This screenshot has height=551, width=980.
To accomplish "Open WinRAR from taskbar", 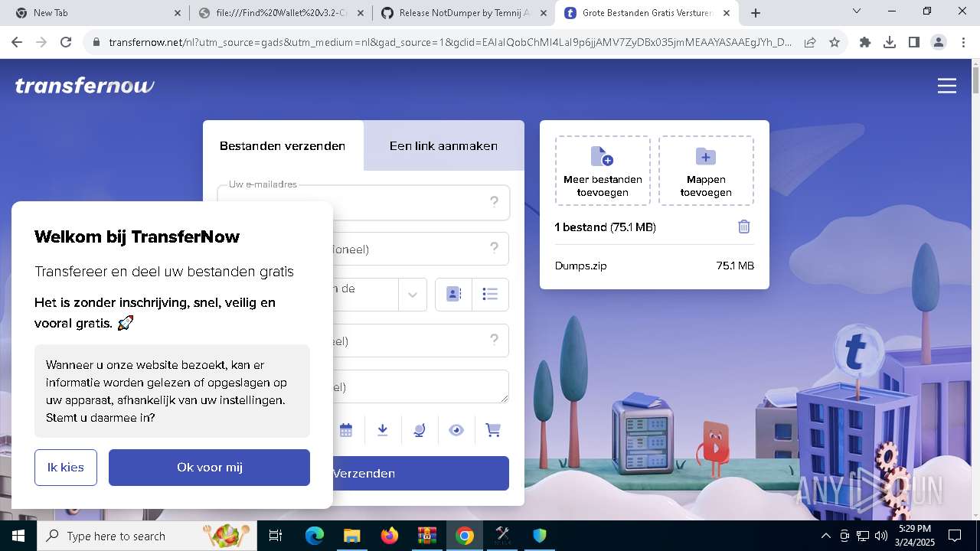I will tap(426, 536).
